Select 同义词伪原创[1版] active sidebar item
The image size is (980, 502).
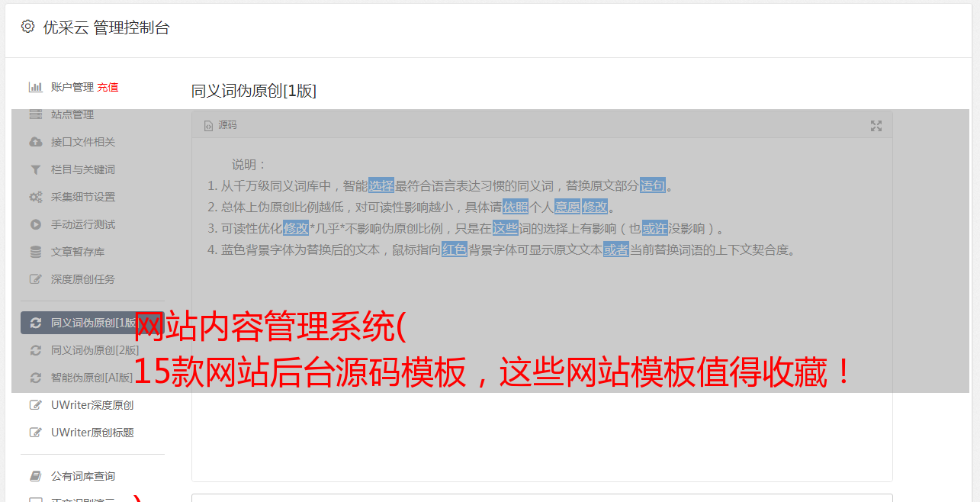[x=92, y=323]
